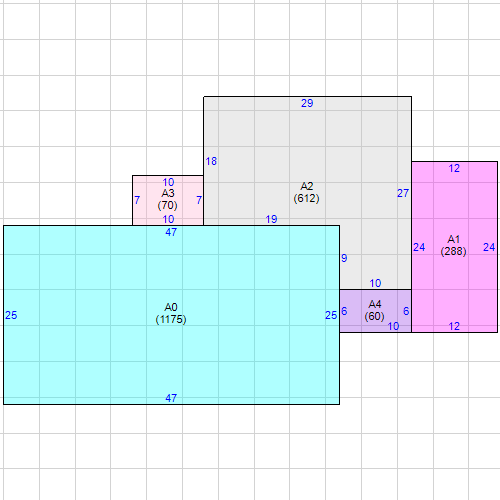The width and height of the screenshot is (500, 500).
Task: Click the 12 label on A1's bottom edge
Action: 454,326
